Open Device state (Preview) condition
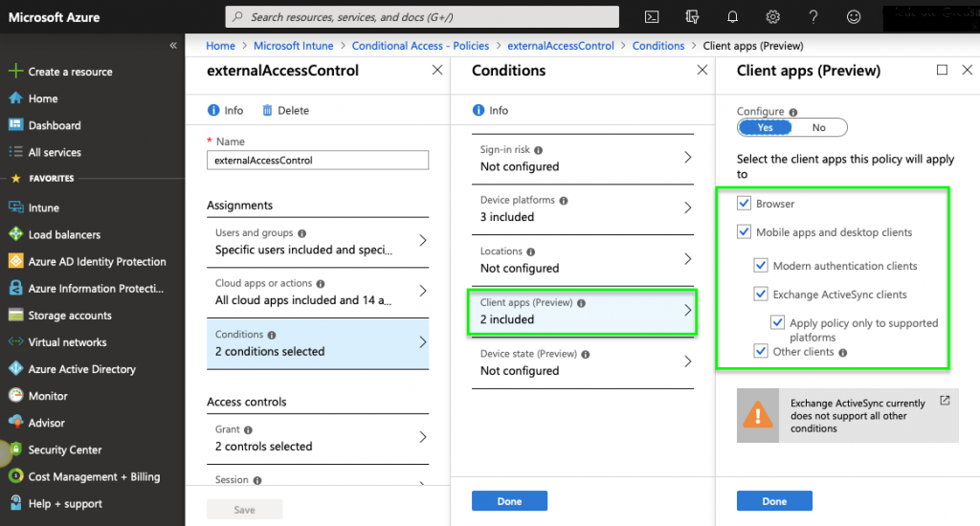980x526 pixels. click(x=583, y=362)
